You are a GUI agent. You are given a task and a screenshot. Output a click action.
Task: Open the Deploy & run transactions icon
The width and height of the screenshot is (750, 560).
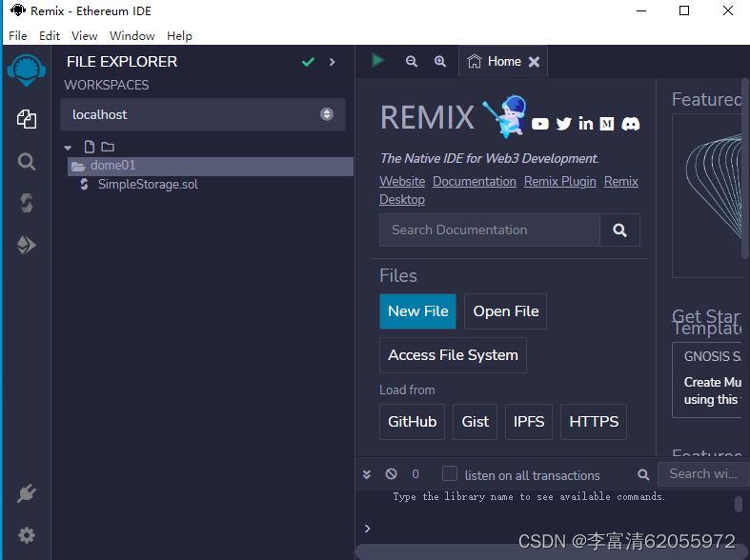click(27, 245)
